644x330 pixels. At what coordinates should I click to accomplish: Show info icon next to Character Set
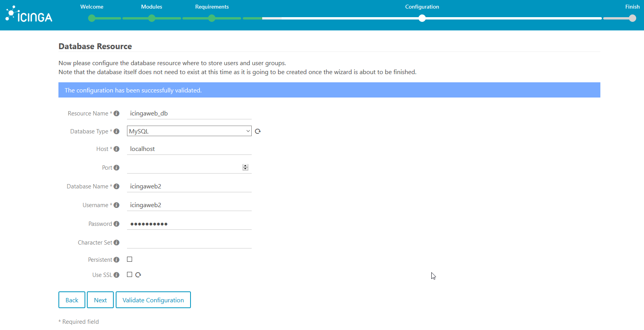pos(116,243)
